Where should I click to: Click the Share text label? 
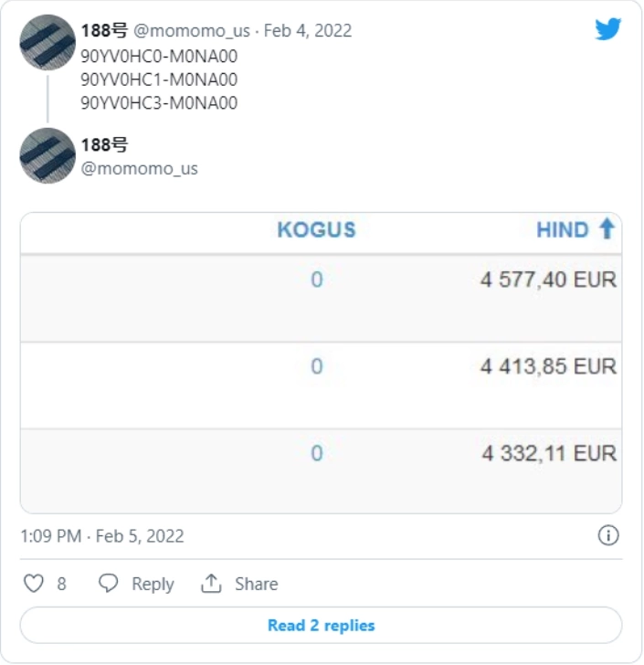pyautogui.click(x=257, y=584)
